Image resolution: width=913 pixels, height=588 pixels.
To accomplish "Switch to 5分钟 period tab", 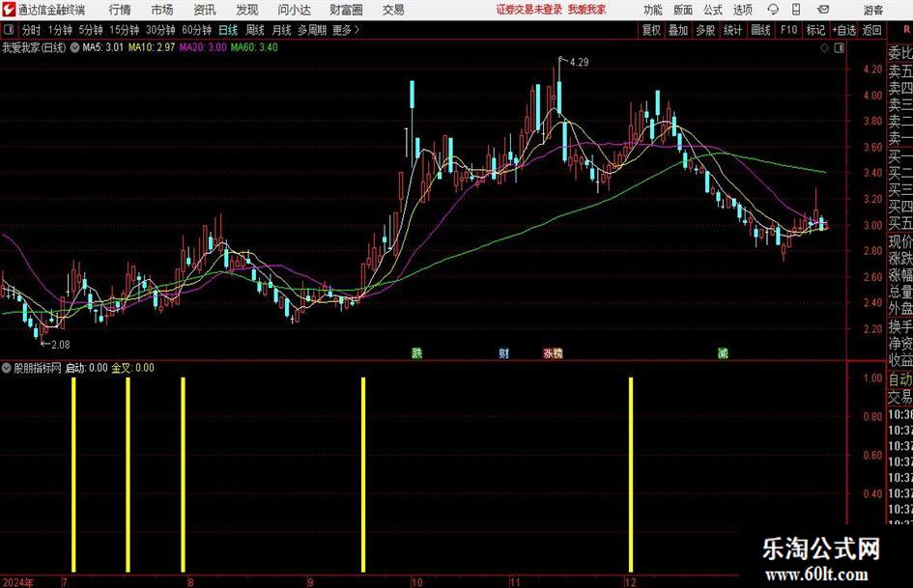I will click(x=90, y=30).
